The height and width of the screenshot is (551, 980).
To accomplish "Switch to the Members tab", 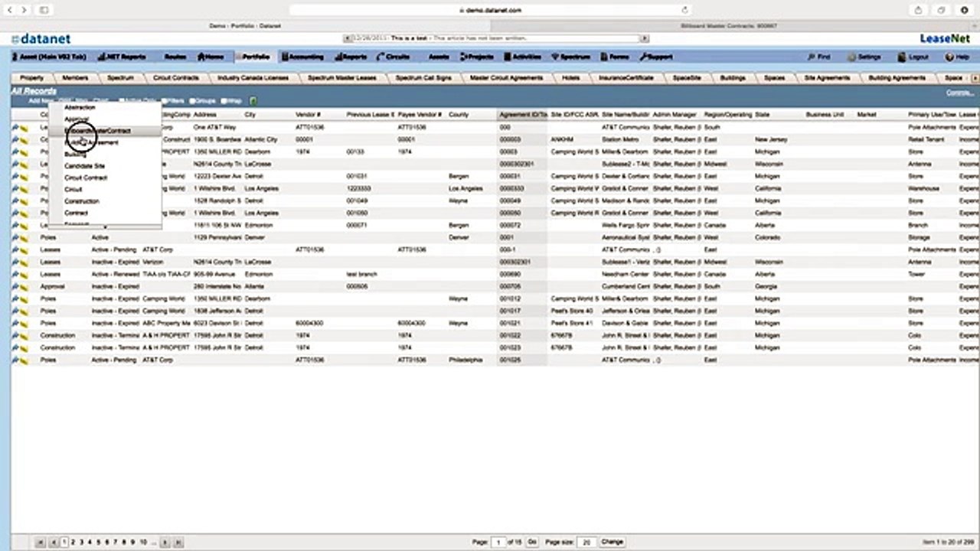I will pyautogui.click(x=75, y=78).
